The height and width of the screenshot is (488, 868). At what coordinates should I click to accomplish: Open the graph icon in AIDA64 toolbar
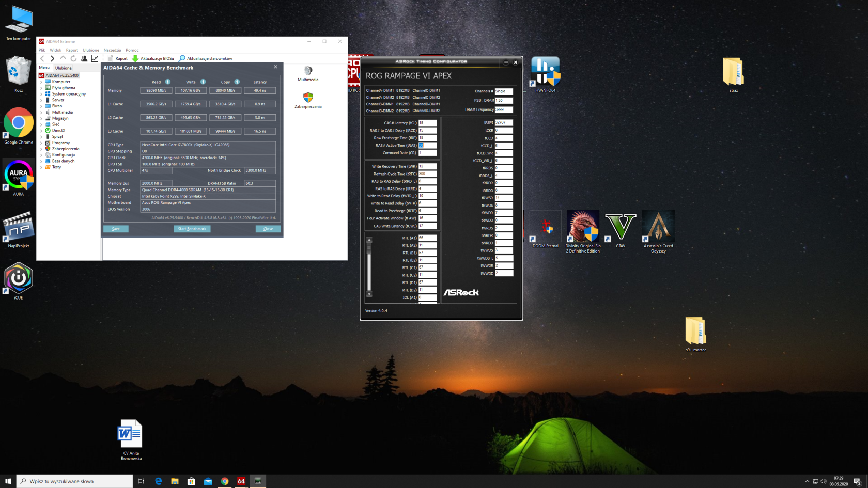tap(95, 58)
